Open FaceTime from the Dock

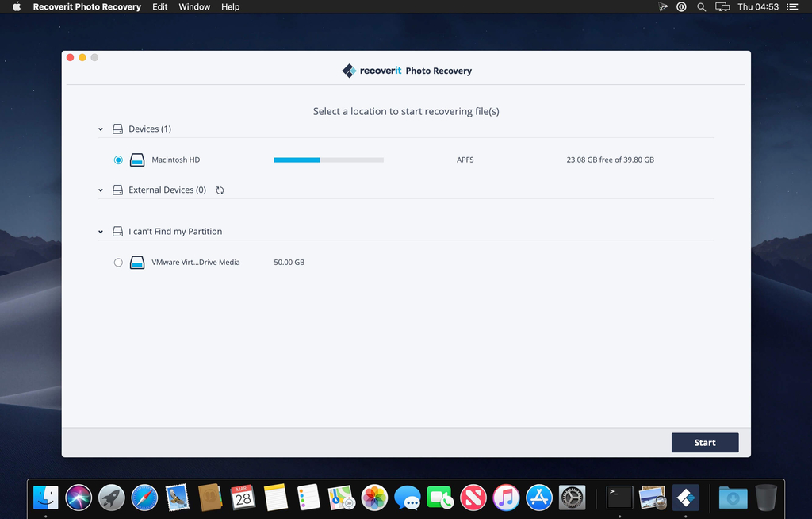440,498
